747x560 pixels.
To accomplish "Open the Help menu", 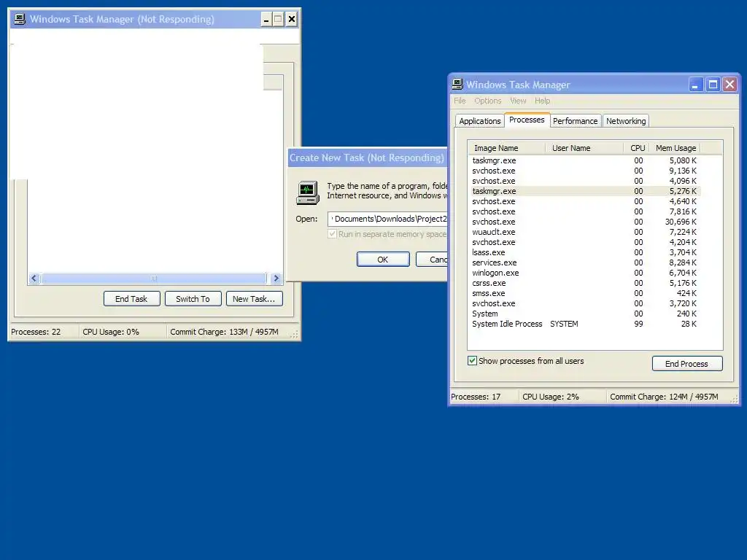I will pos(542,101).
